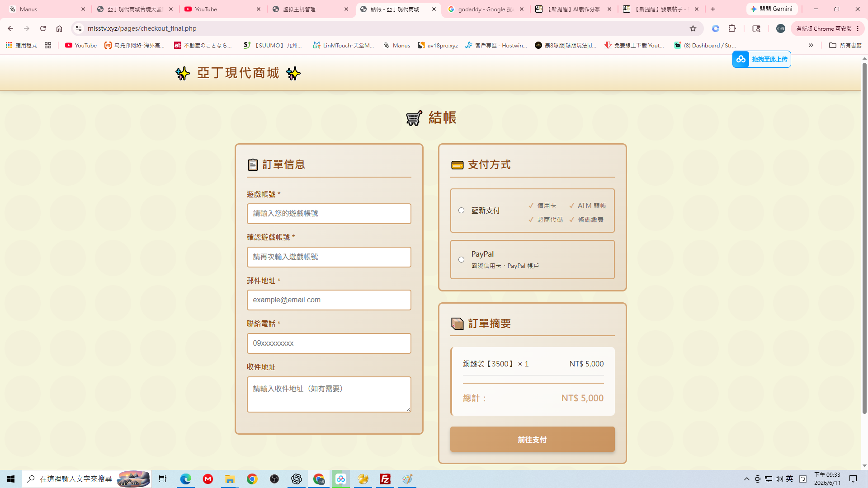Viewport: 868px width, 488px height.
Task: Click the page vertical scrollbar
Action: [864, 238]
